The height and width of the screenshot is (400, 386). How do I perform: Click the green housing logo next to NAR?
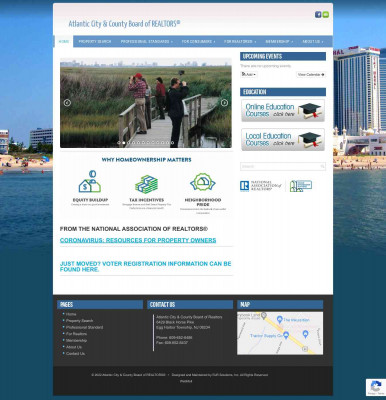(301, 186)
